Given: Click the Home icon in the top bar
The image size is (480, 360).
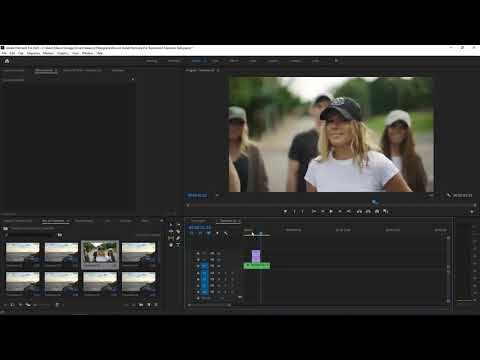Looking at the screenshot, I should 7,61.
